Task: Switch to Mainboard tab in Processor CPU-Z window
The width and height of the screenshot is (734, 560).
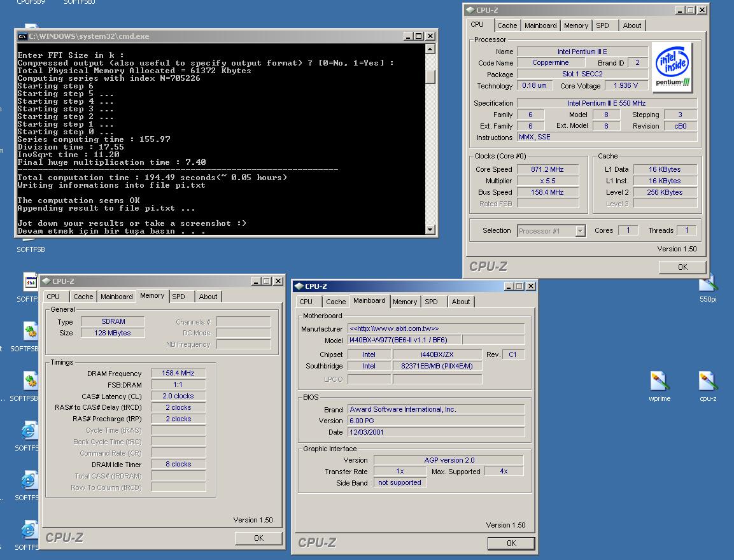Action: (540, 25)
